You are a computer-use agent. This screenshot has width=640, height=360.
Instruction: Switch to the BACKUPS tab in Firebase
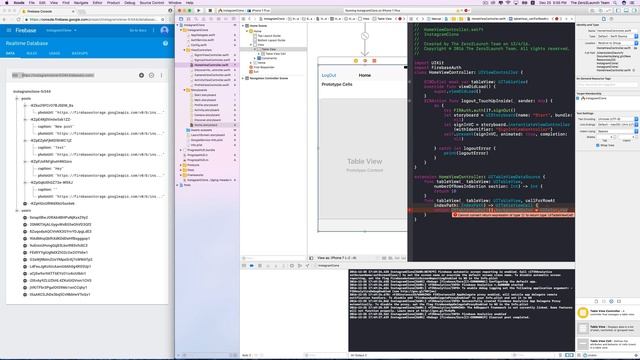[x=80, y=53]
